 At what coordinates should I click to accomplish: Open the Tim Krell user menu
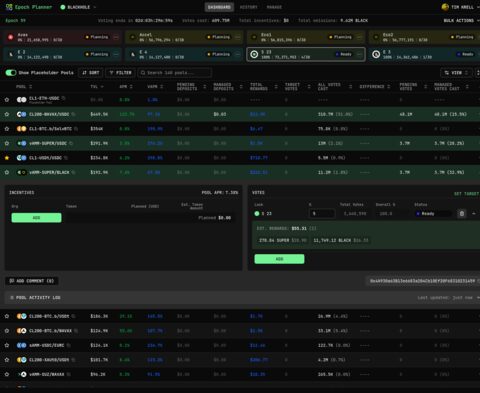click(x=460, y=7)
